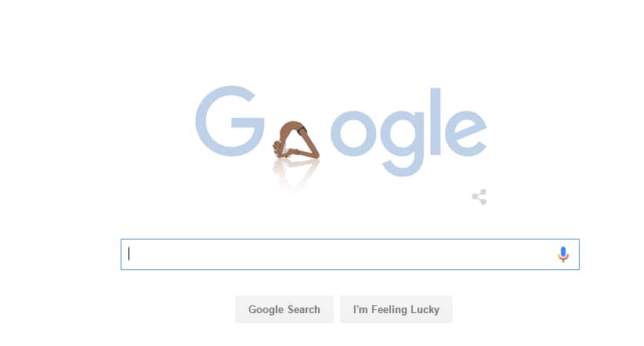
Task: Try your luck with I'm Feeling Lucky
Action: click(x=396, y=309)
